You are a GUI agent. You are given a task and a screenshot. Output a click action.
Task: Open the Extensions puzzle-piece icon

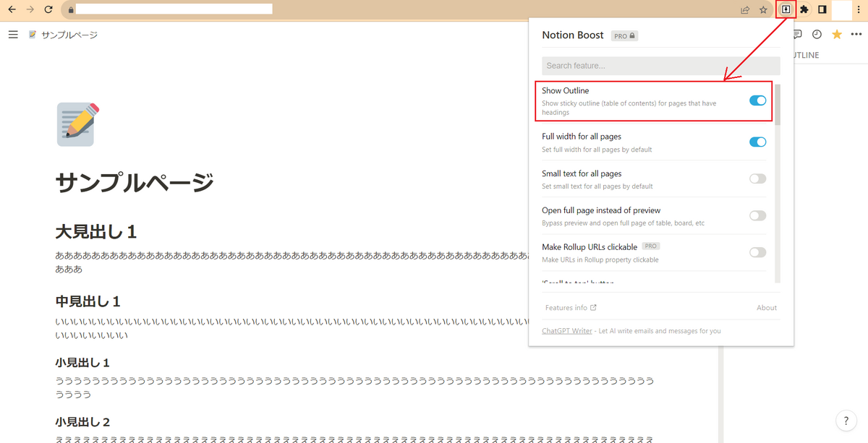click(804, 9)
